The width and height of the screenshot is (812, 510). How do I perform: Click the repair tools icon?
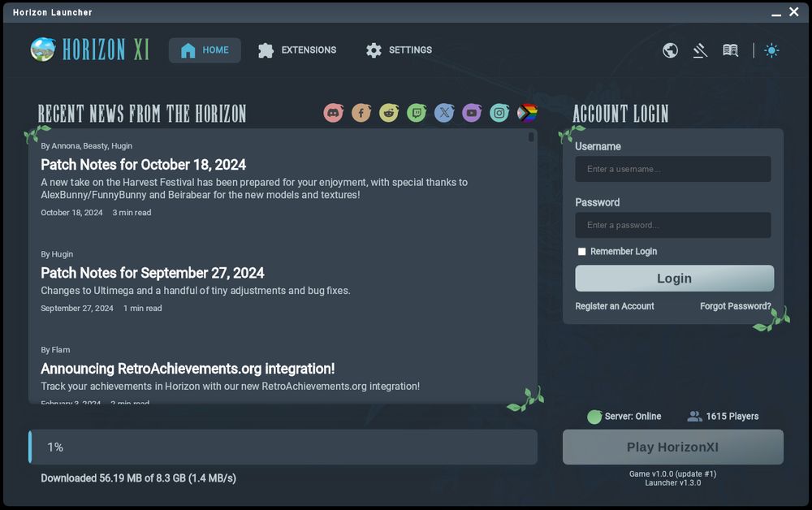tap(700, 50)
